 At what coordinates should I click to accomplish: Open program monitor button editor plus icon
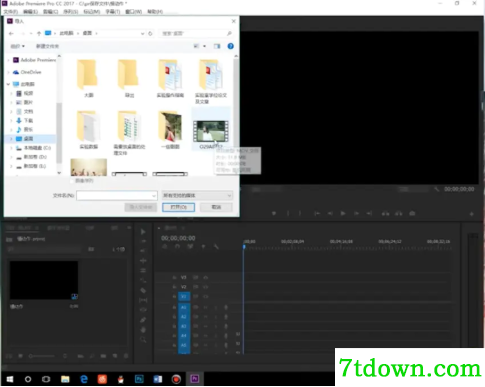tap(472, 214)
